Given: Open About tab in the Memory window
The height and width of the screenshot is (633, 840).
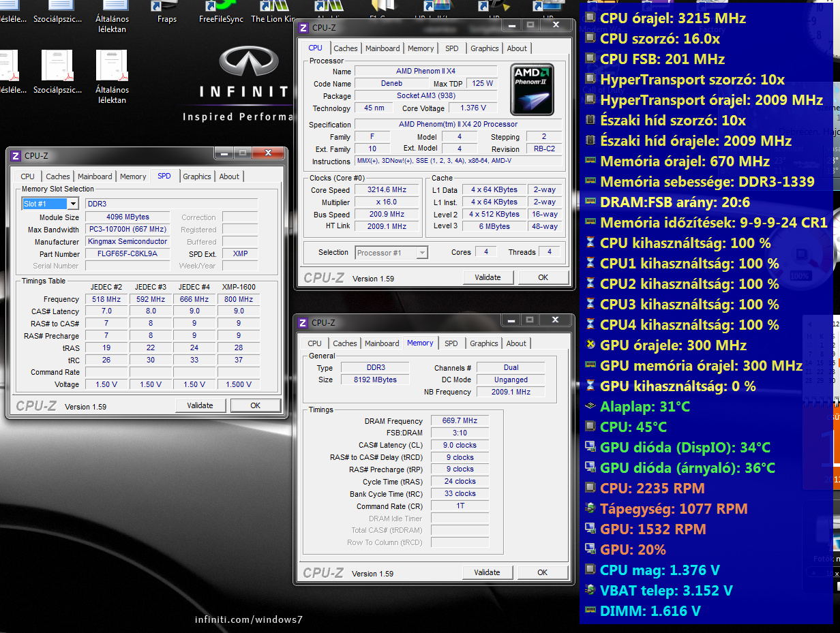Looking at the screenshot, I should tap(516, 343).
